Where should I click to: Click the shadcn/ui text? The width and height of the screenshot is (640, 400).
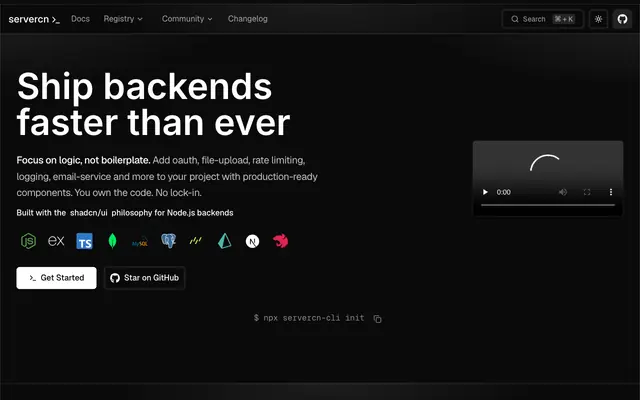pyautogui.click(x=89, y=213)
